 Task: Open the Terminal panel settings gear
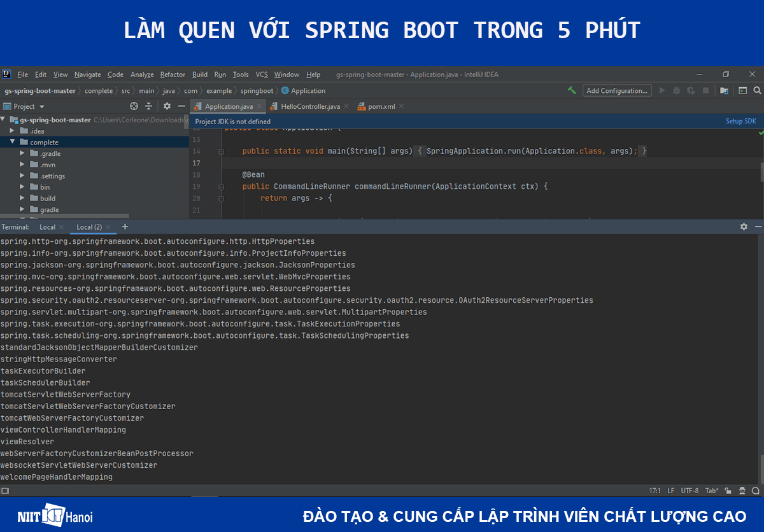coord(744,227)
